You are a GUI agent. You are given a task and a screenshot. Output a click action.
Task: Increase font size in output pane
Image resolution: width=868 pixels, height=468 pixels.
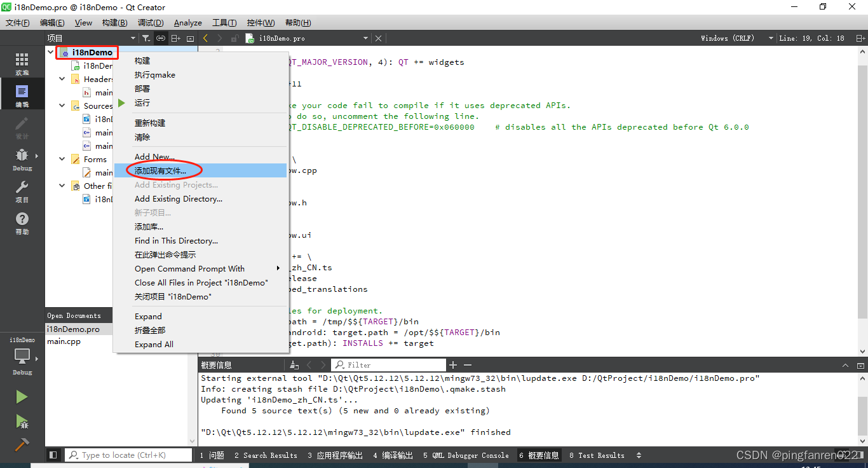(453, 365)
